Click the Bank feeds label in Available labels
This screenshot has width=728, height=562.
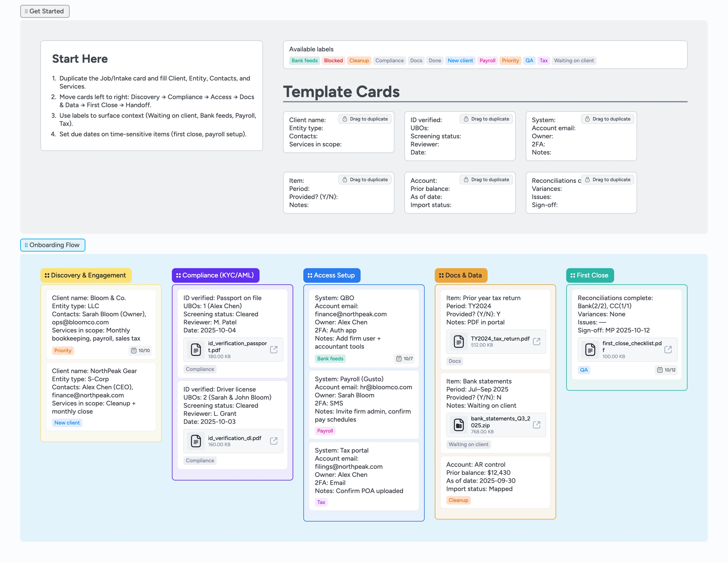point(304,61)
